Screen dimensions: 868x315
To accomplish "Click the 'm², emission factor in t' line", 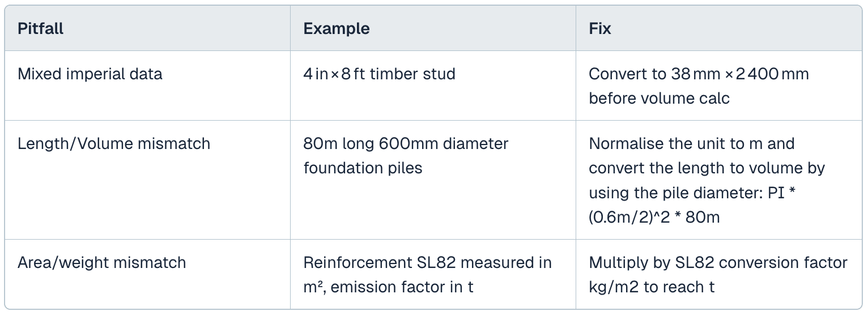I will pos(388,287).
